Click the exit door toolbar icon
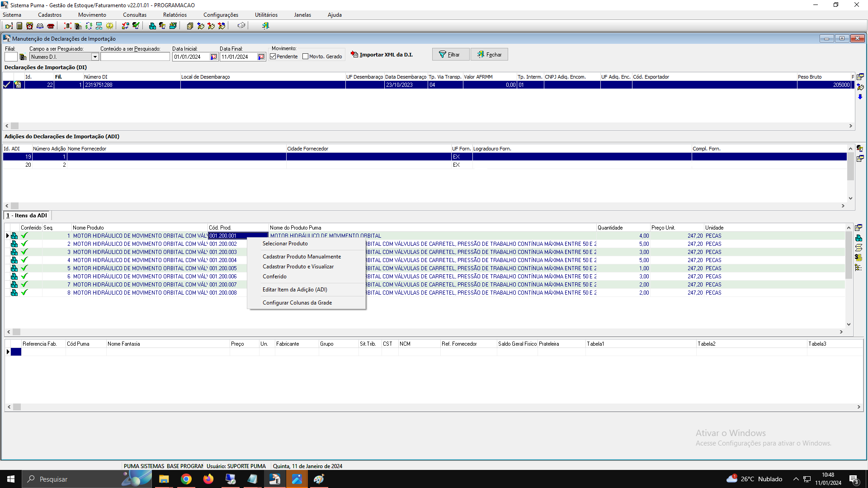Screen dimensions: 868x488 [265, 26]
